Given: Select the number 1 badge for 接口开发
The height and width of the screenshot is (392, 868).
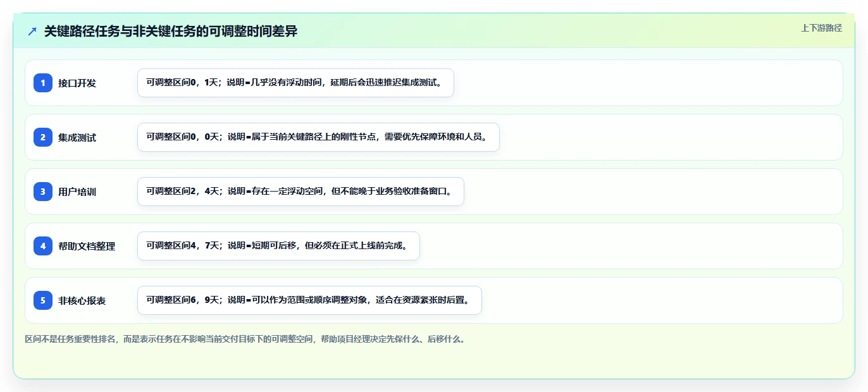Looking at the screenshot, I should pyautogui.click(x=43, y=83).
